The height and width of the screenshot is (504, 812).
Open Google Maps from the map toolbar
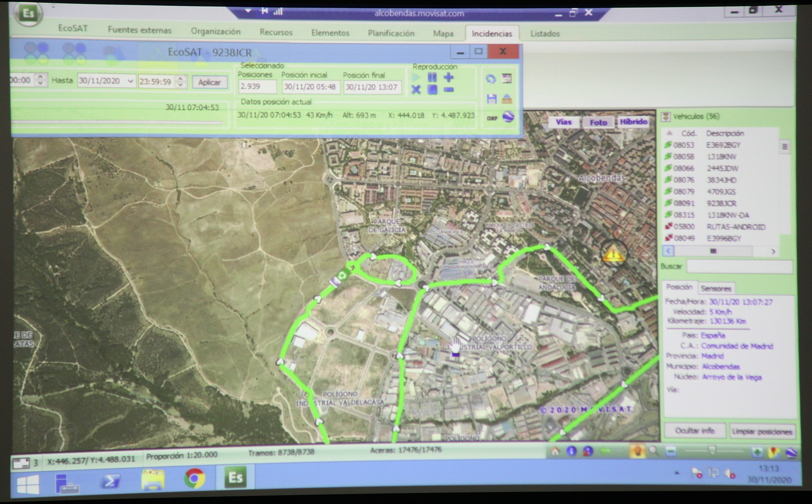click(x=774, y=452)
